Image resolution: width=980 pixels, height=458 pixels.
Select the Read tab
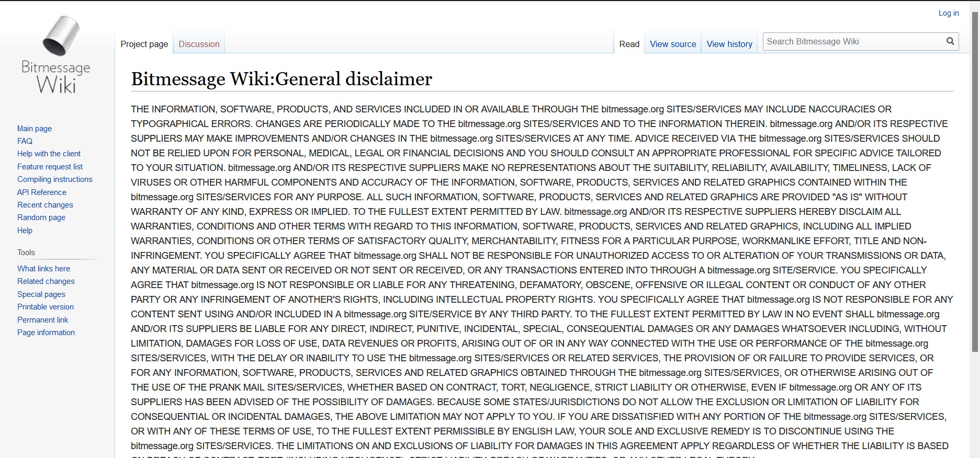[629, 44]
